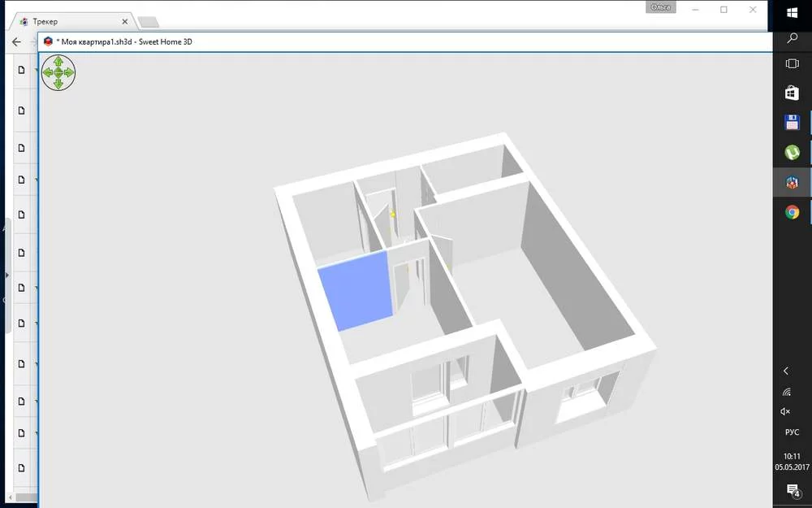Close the Трекер browser tab

125,21
